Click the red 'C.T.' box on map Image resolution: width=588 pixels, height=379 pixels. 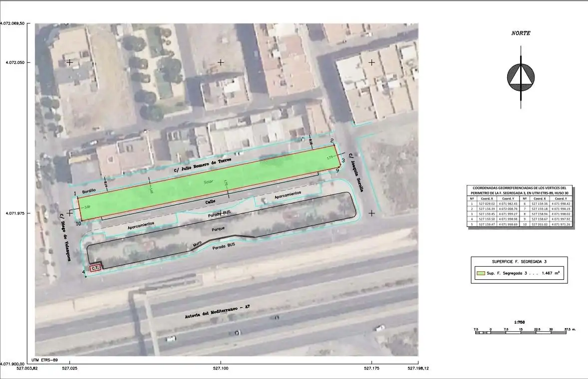95,267
